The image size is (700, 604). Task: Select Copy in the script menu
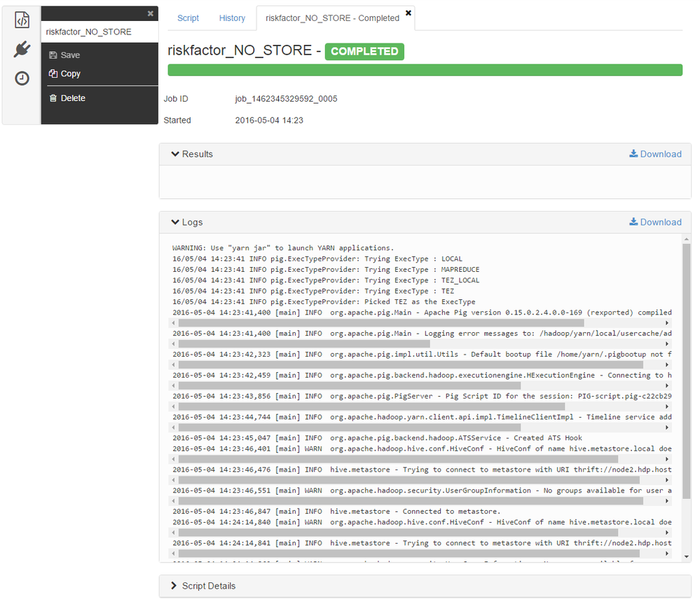pyautogui.click(x=64, y=74)
